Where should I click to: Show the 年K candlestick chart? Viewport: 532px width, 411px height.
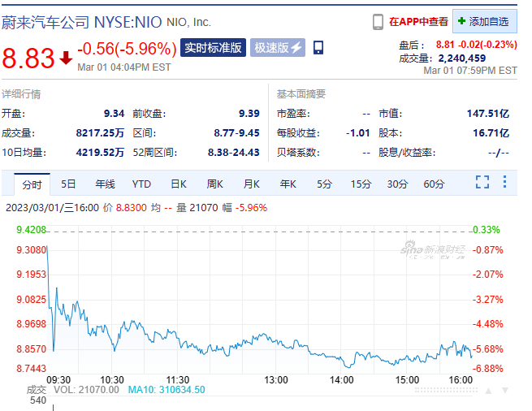(288, 184)
